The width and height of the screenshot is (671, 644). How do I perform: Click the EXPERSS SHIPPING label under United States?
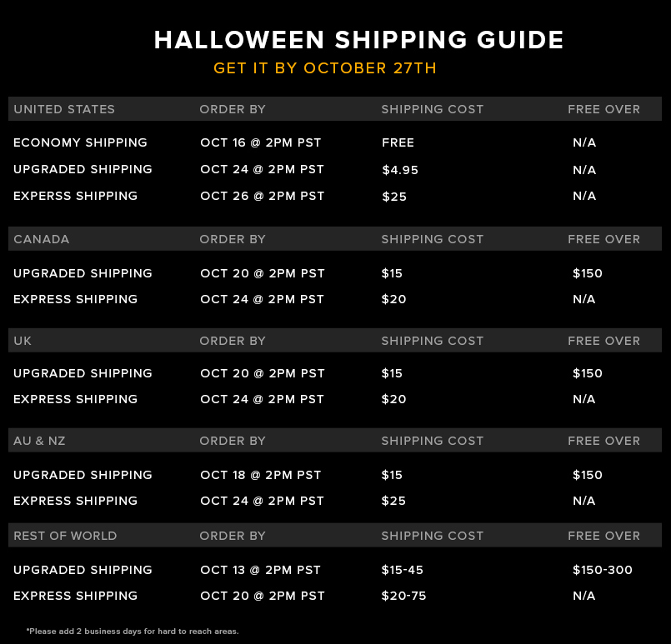pyautogui.click(x=75, y=196)
